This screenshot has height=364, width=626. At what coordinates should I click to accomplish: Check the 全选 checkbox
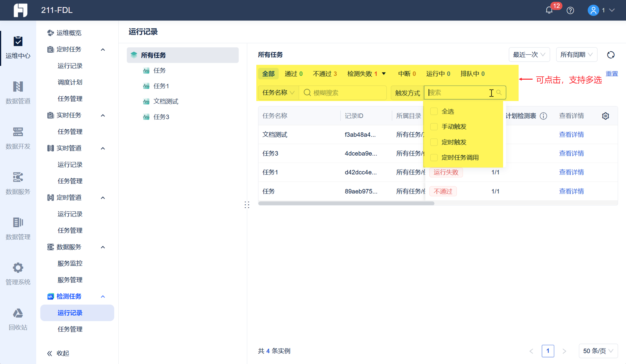[x=434, y=111]
